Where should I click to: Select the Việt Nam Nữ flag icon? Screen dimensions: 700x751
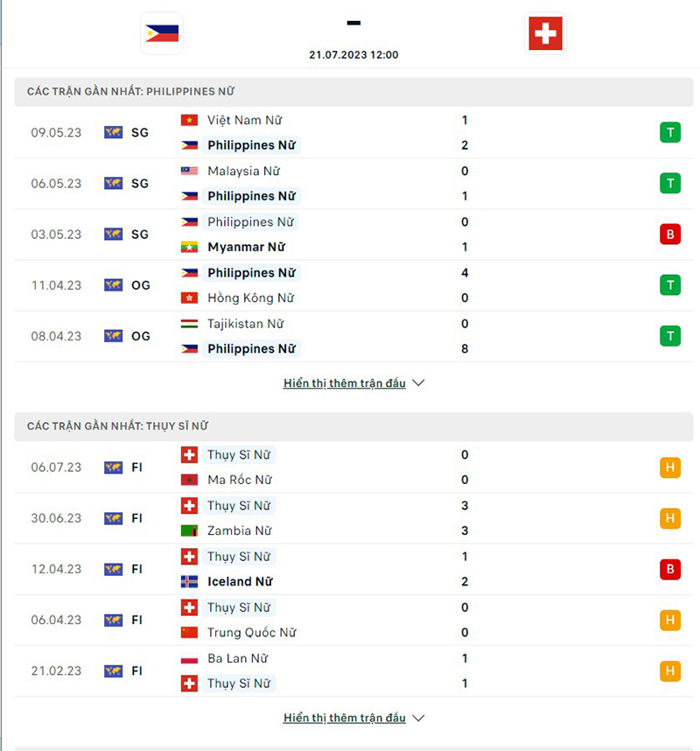189,120
